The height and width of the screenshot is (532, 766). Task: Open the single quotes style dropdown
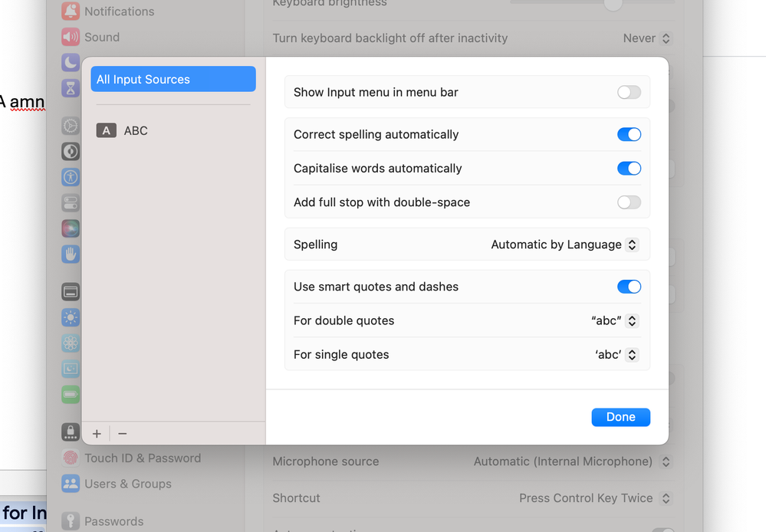[x=616, y=355]
